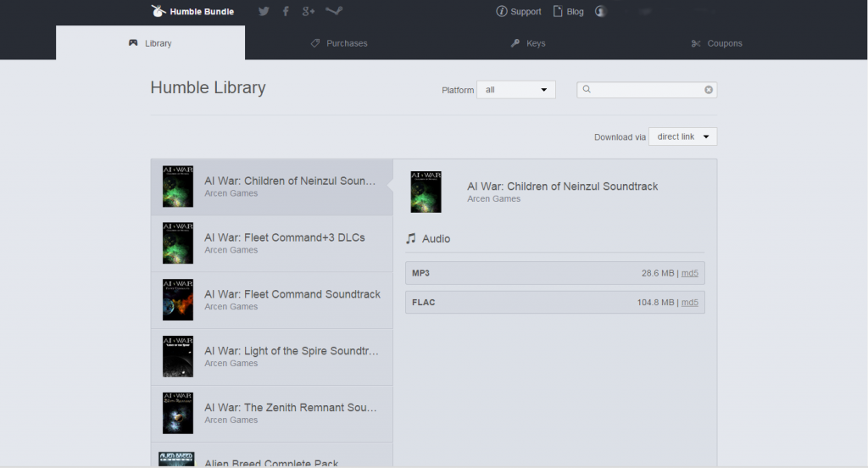Open the Twitter icon link
This screenshot has width=868, height=468.
(264, 11)
